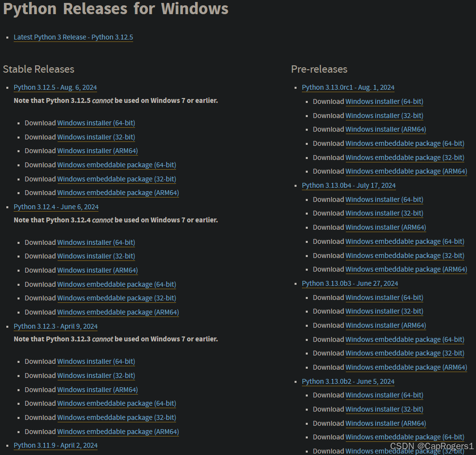Get Python 3.13.0rc1 embeddable package (64-bit)
This screenshot has height=455, width=476.
click(x=405, y=143)
